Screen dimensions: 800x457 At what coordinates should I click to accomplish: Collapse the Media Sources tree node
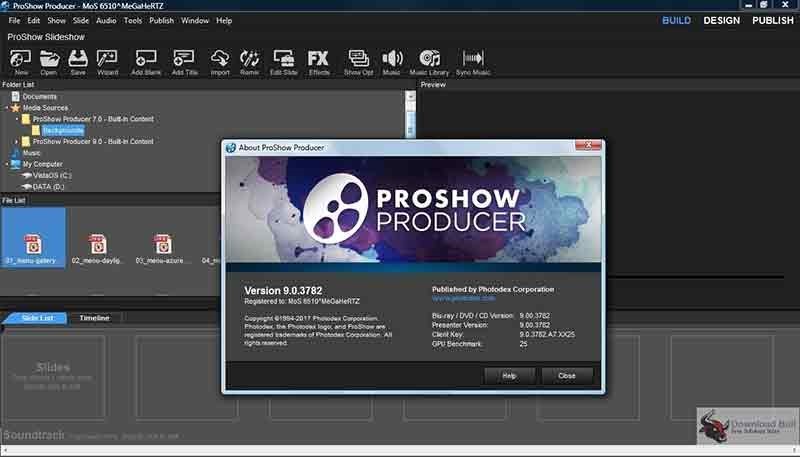point(7,108)
